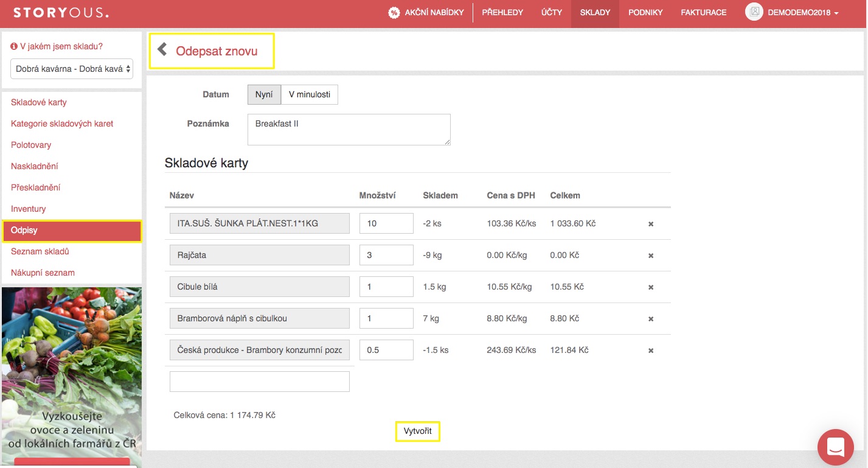868x468 pixels.
Task: Click the Vytvořit button
Action: [418, 431]
